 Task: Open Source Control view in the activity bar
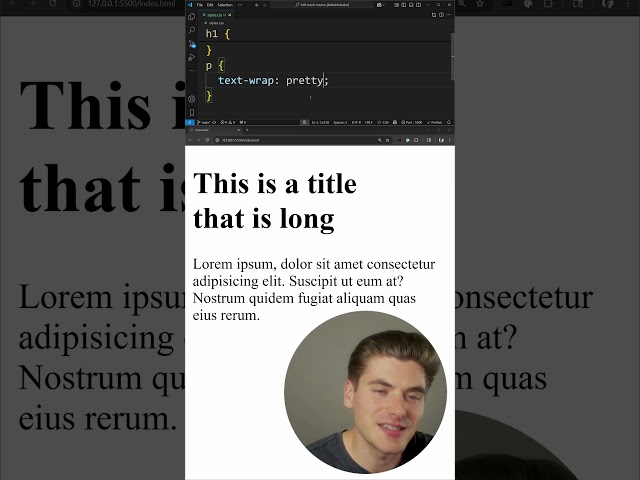coord(191,44)
